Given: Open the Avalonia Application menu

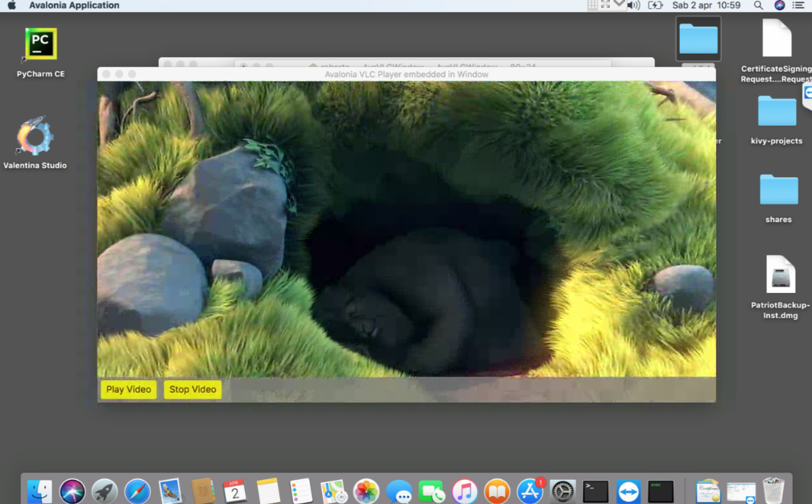Looking at the screenshot, I should point(74,5).
